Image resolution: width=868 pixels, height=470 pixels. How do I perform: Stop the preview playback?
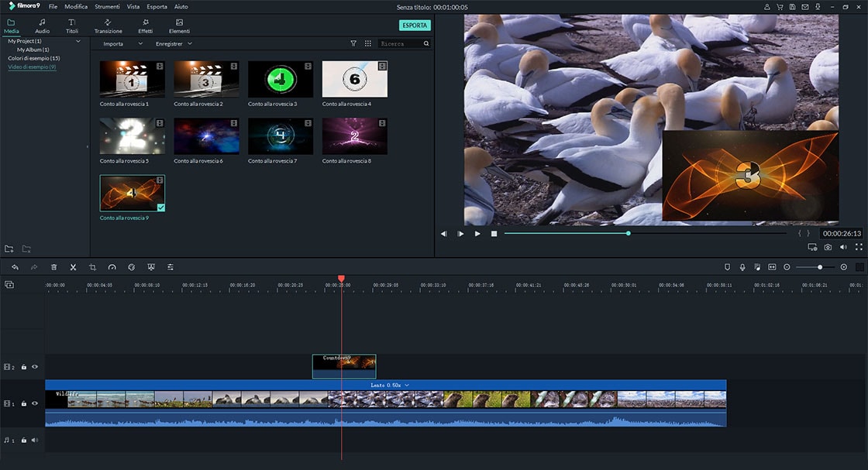point(494,233)
